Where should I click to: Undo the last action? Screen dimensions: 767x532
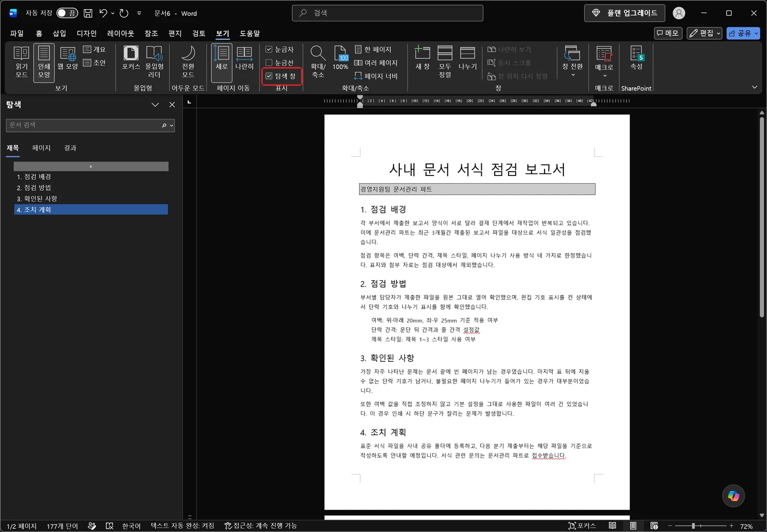click(x=103, y=13)
